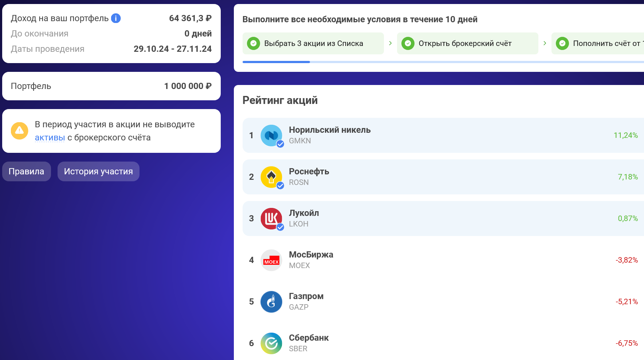Click the Lukoil logo icon

(271, 218)
